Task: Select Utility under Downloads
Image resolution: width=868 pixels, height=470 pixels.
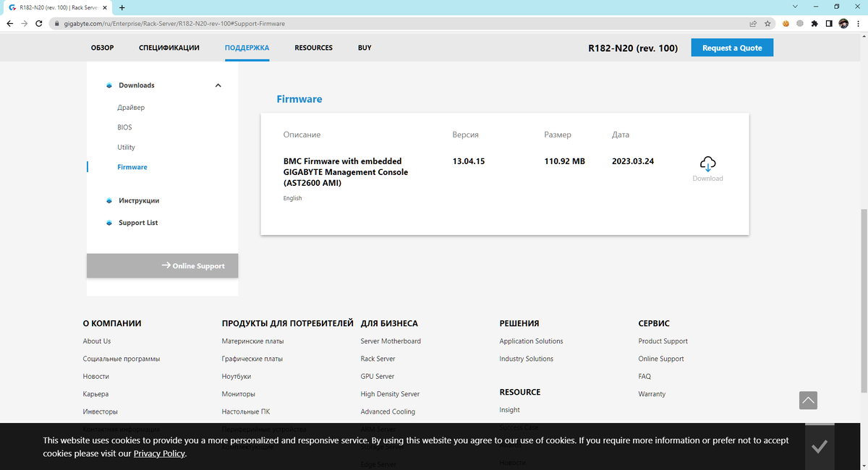Action: [x=126, y=148]
